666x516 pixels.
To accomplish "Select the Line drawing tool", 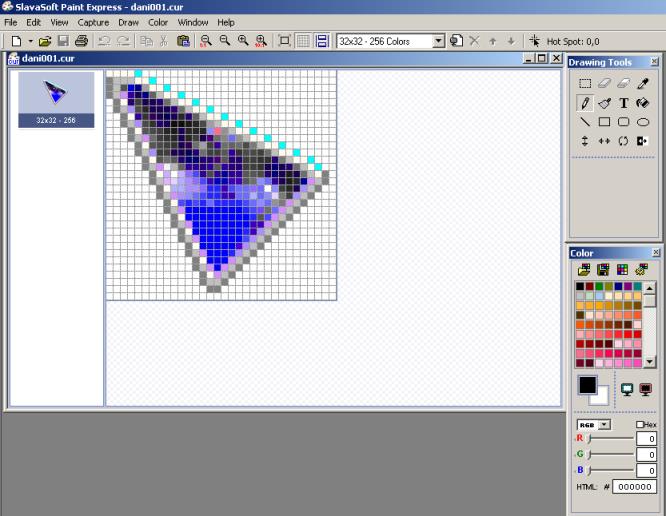I will click(585, 122).
